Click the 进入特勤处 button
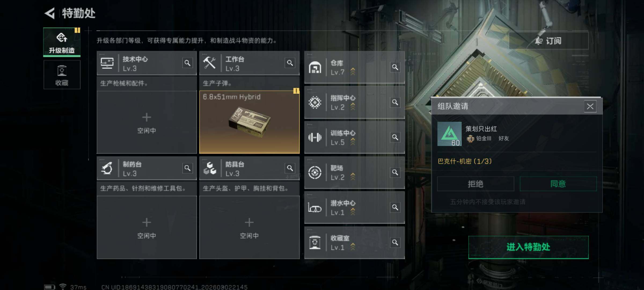The height and width of the screenshot is (290, 644). 528,247
